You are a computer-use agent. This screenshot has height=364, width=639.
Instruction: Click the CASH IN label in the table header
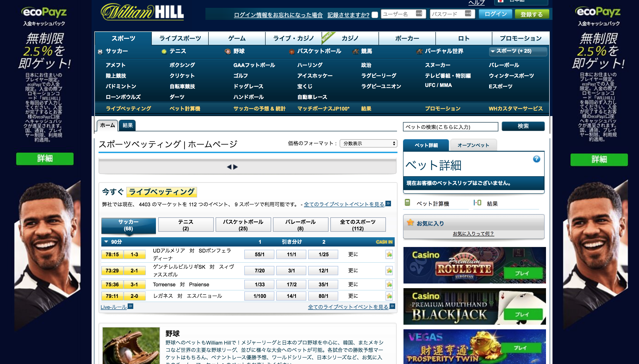(x=384, y=242)
